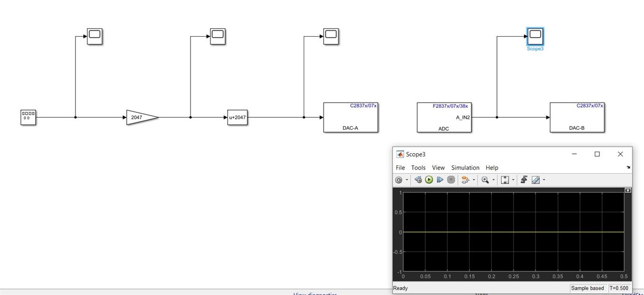Open the cursor measurements ruler icon

coord(536,179)
